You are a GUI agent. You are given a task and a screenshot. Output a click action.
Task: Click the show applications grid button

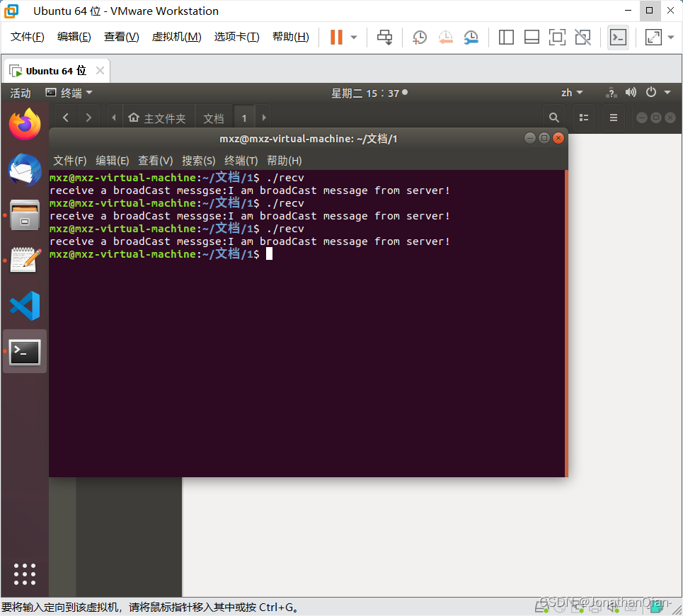tap(25, 574)
